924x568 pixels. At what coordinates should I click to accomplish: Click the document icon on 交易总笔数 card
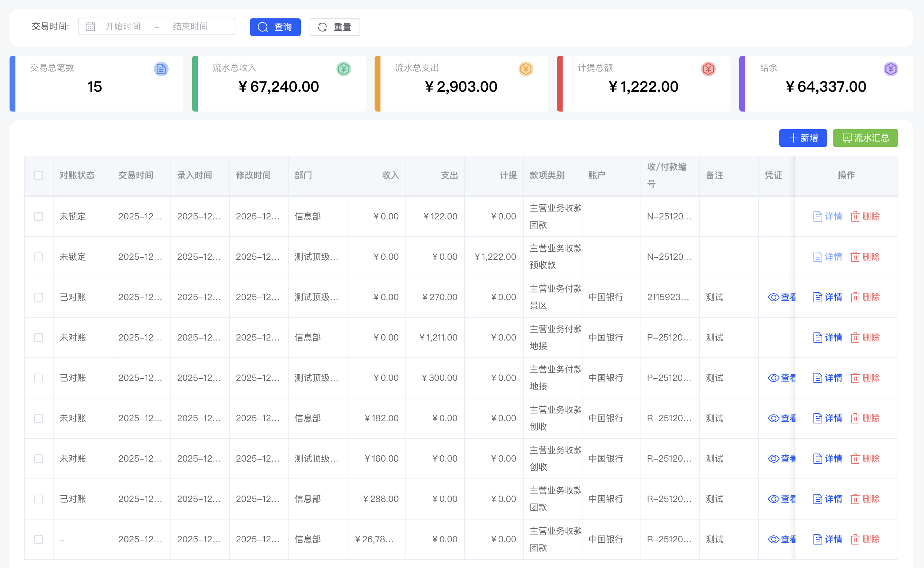pyautogui.click(x=161, y=69)
